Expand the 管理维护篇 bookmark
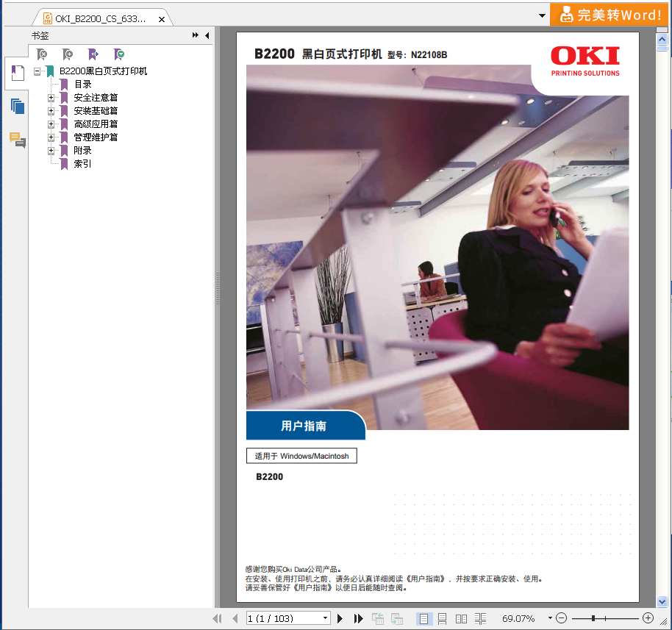This screenshot has width=672, height=630. pos(51,137)
